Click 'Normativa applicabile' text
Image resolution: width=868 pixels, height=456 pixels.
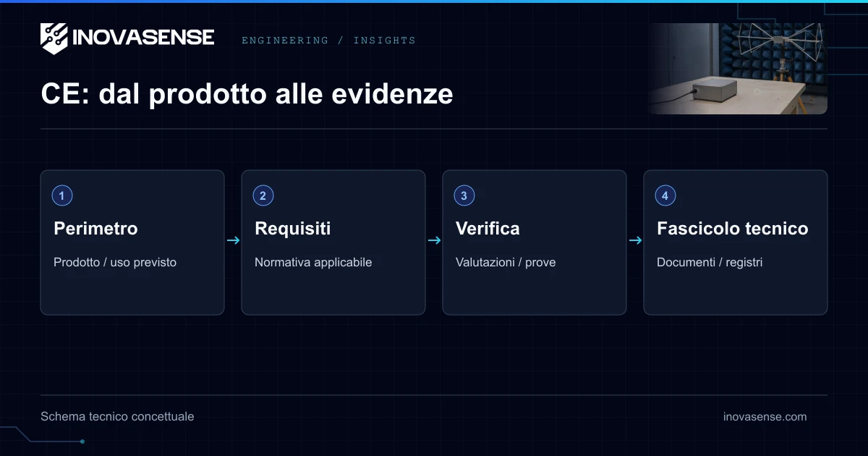(x=313, y=262)
